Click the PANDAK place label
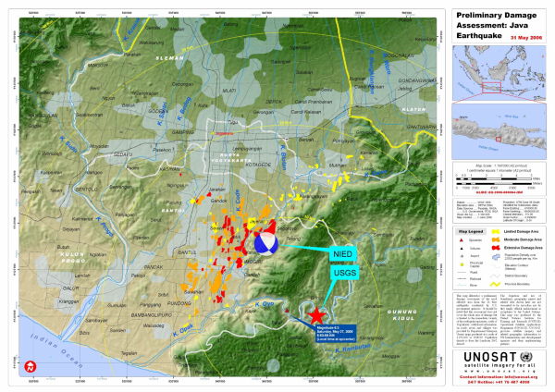 click(154, 267)
